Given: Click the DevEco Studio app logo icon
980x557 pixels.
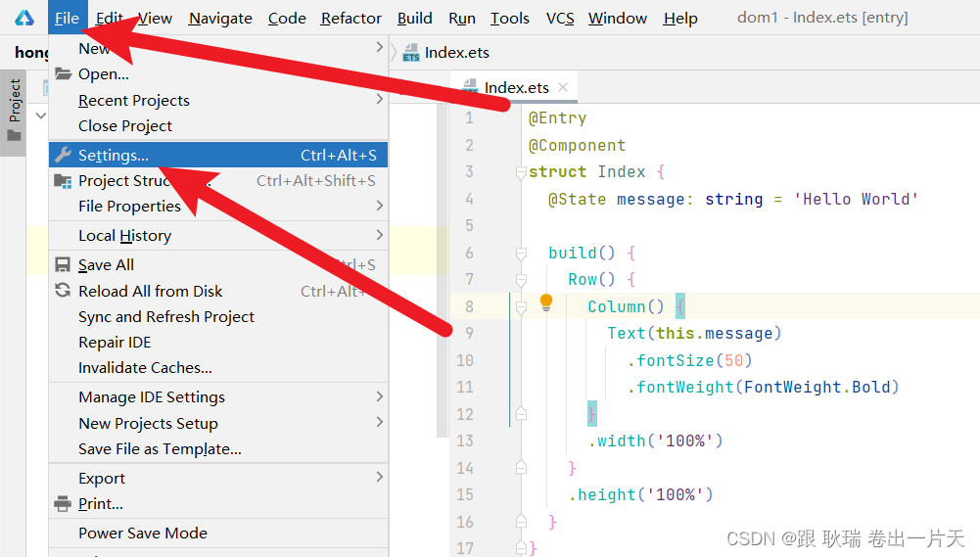Looking at the screenshot, I should pyautogui.click(x=24, y=18).
